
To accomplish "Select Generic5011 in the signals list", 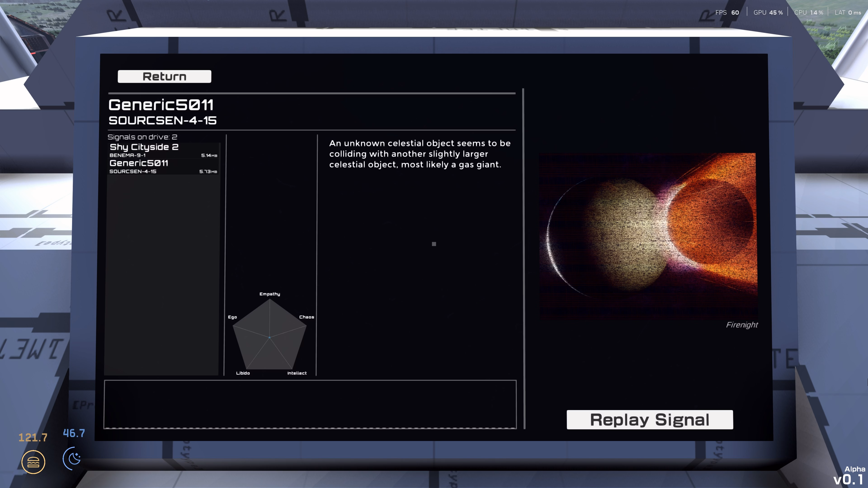I will click(x=163, y=166).
